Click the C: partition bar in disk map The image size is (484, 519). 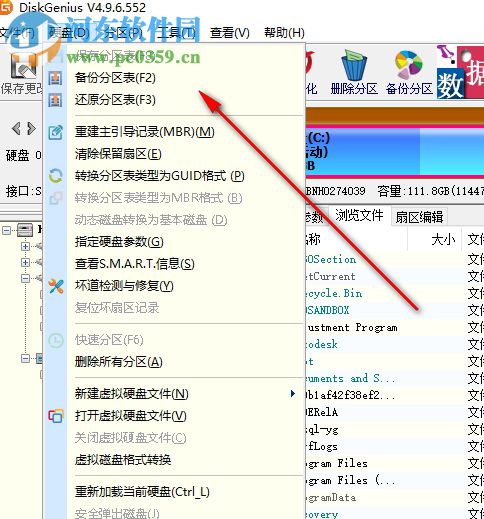tap(395, 152)
